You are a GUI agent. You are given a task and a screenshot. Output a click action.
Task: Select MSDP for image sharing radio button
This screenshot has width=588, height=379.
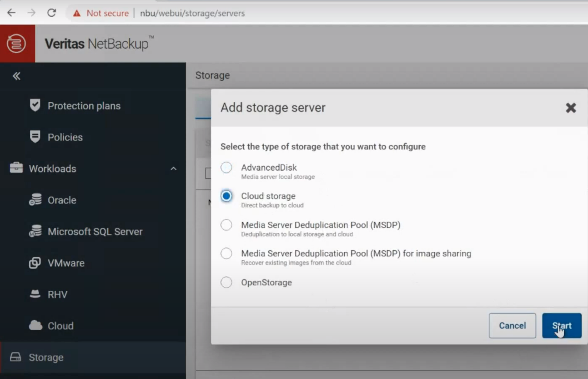[x=226, y=253]
